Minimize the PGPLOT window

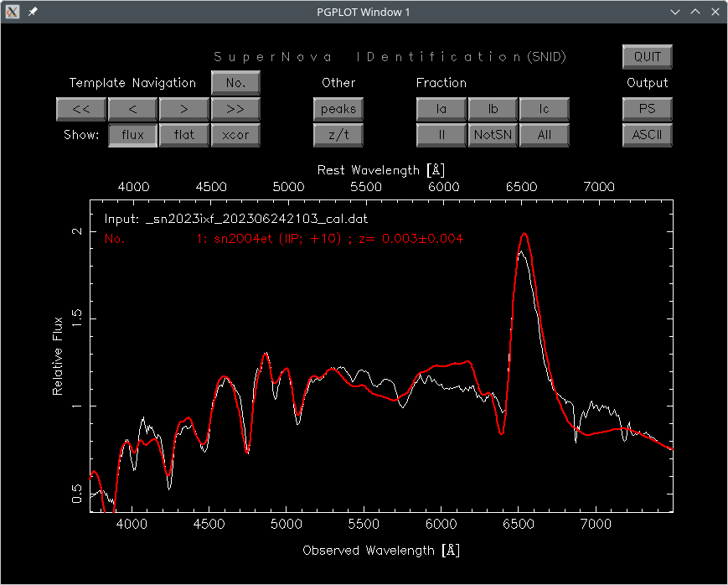coord(675,12)
